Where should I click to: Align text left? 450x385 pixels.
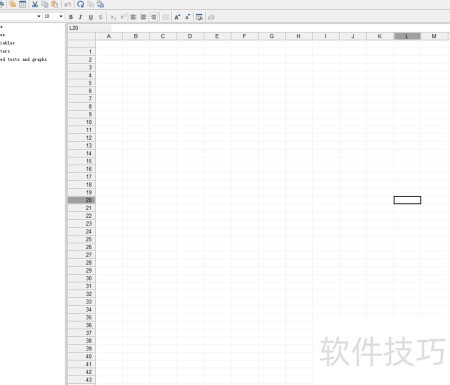click(x=133, y=17)
